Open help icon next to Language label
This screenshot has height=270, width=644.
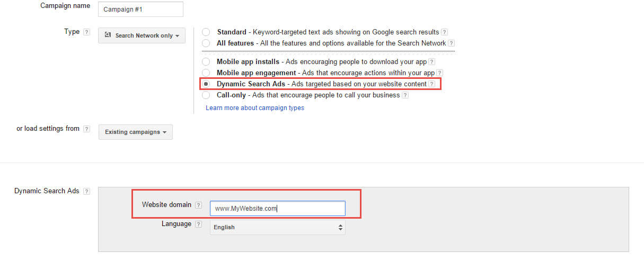(198, 224)
